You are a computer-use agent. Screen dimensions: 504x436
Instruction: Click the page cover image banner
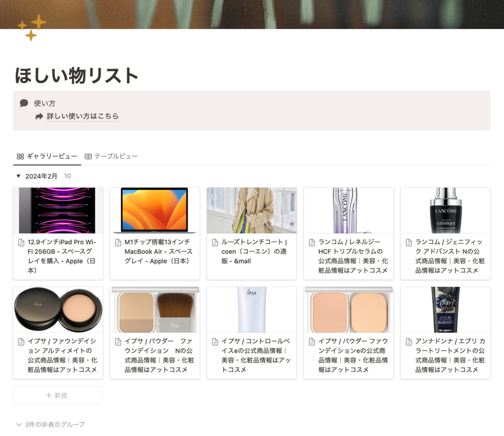click(x=252, y=14)
